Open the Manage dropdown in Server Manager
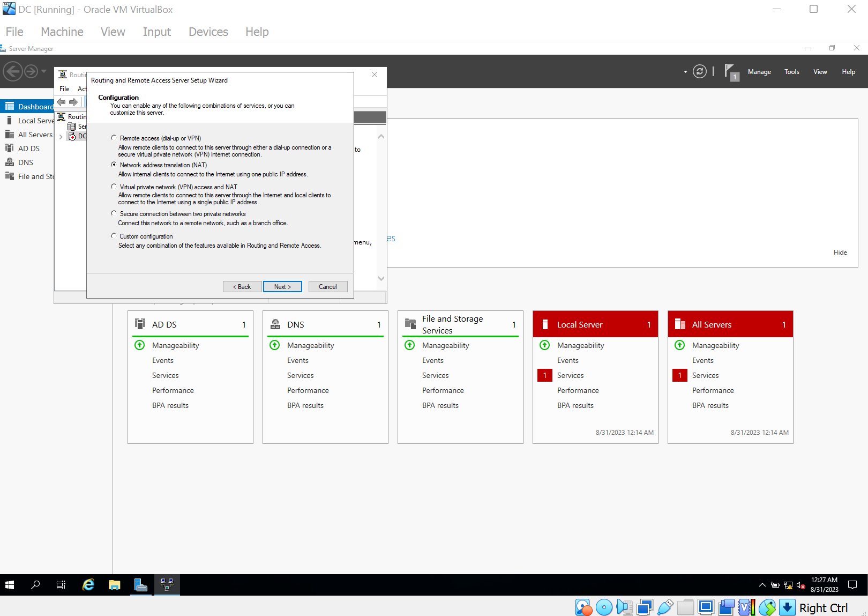868x616 pixels. click(759, 71)
